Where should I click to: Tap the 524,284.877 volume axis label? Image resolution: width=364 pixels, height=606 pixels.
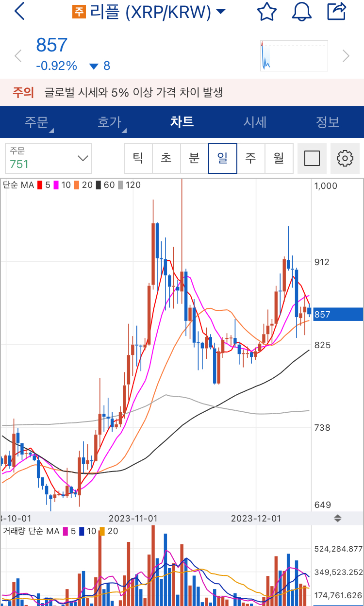coord(339,549)
